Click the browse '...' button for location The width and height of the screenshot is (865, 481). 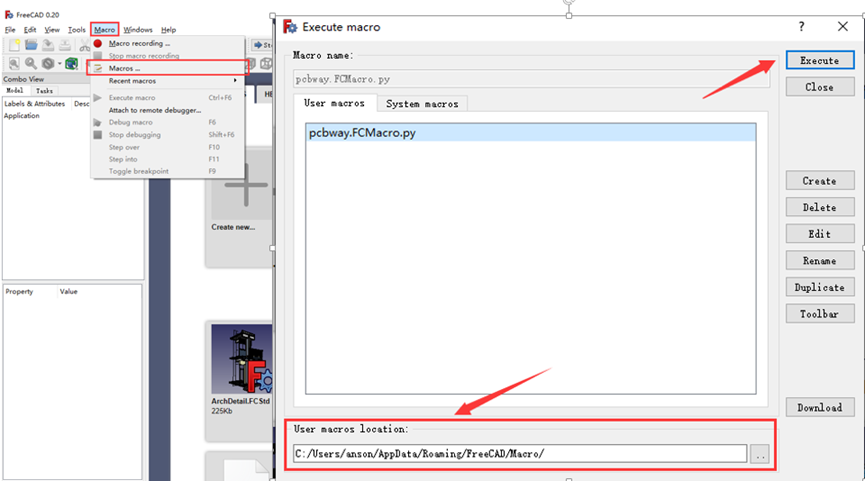coord(760,454)
